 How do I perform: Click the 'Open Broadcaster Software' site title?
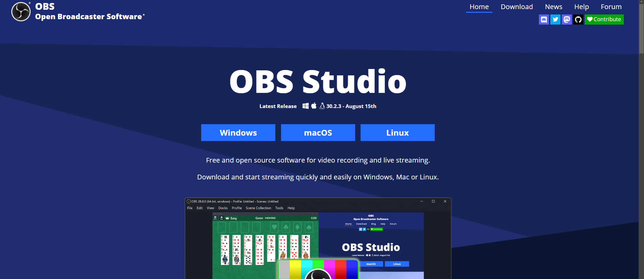pos(89,16)
